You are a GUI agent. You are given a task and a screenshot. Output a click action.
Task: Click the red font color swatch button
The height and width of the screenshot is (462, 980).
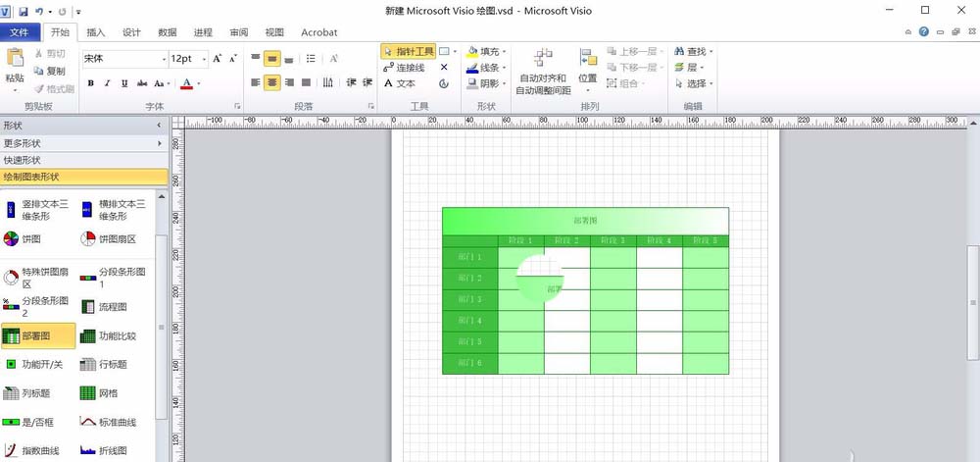click(x=186, y=83)
